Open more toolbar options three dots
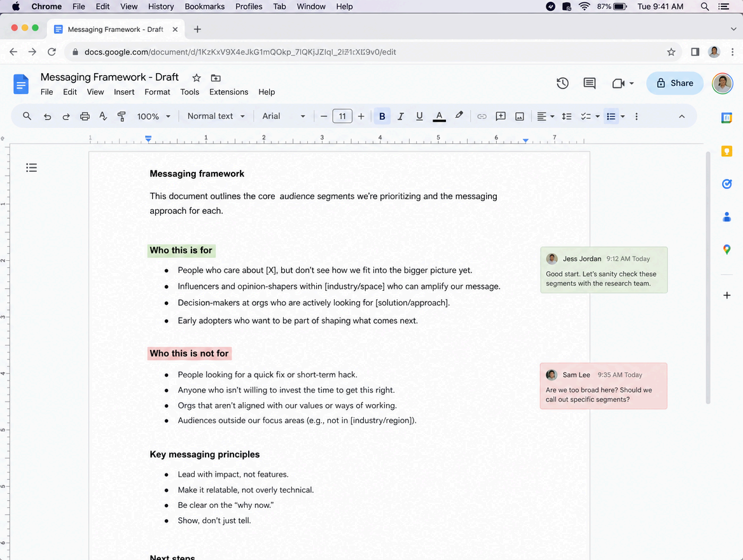The height and width of the screenshot is (560, 743). [636, 116]
